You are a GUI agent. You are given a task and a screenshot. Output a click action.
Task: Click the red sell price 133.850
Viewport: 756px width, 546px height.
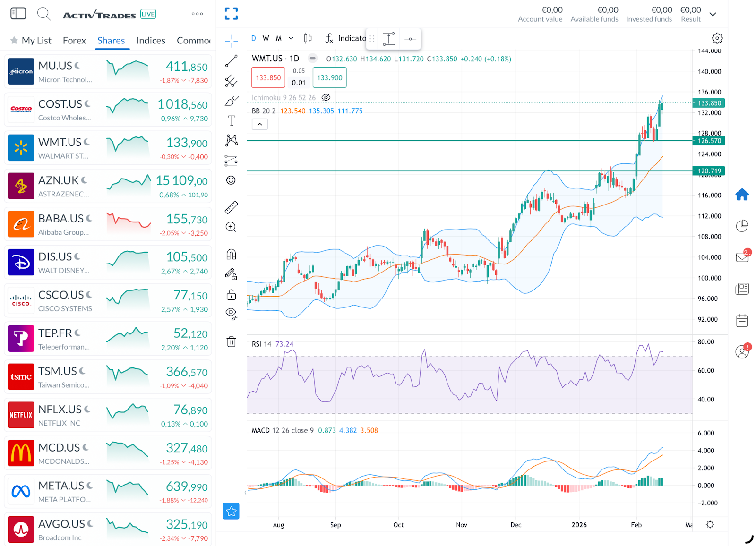coord(268,77)
